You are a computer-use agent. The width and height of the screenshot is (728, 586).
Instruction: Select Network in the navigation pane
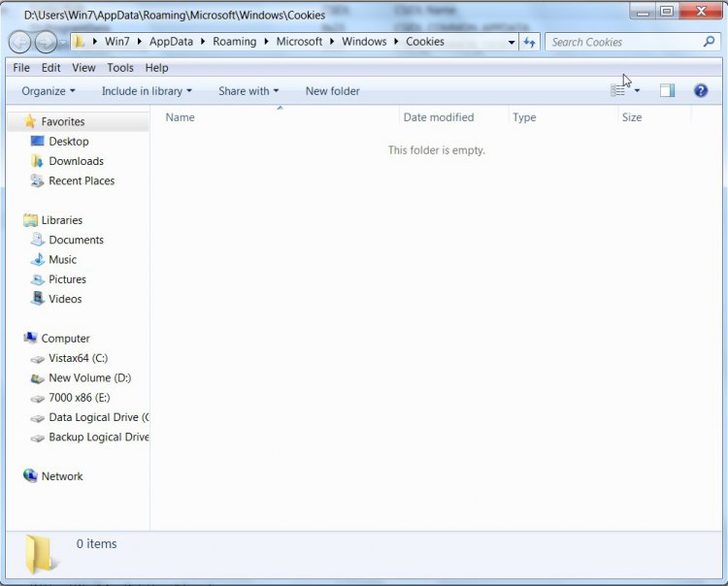[x=62, y=476]
